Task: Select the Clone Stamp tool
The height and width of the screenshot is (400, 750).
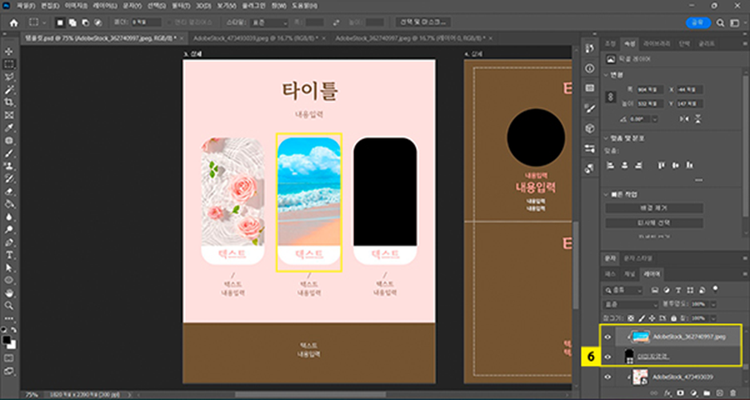Action: click(x=9, y=166)
